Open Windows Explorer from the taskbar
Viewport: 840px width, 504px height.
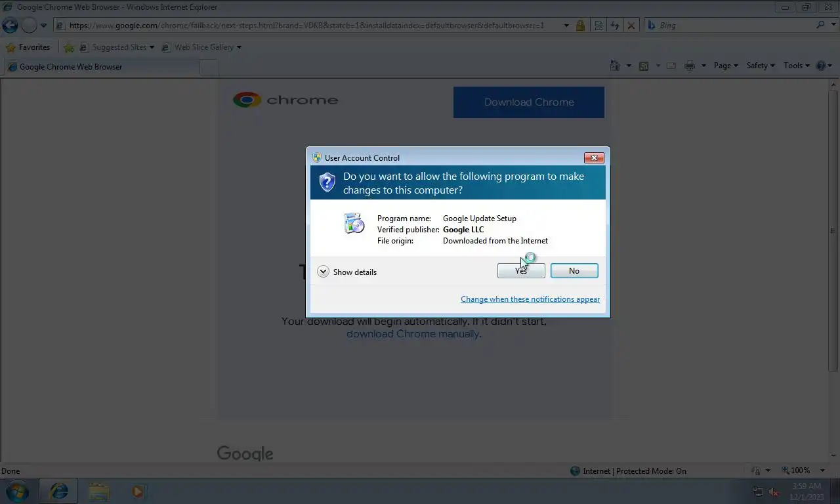98,491
